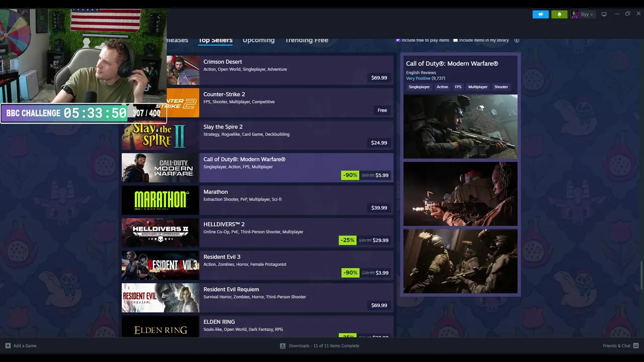Image resolution: width=644 pixels, height=362 pixels.
Task: Click the HELLDIVERS II capsule image
Action: pos(160,233)
